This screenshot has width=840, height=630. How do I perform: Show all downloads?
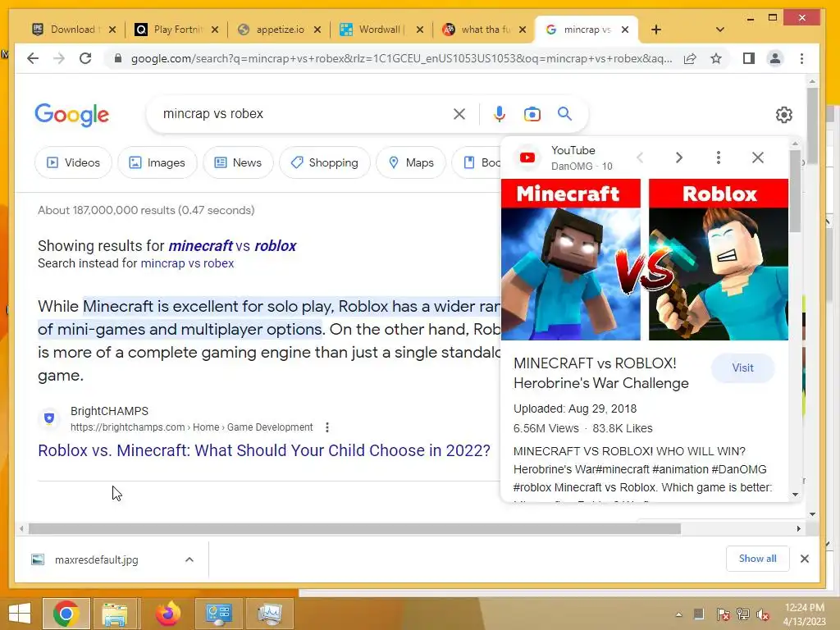click(x=757, y=559)
